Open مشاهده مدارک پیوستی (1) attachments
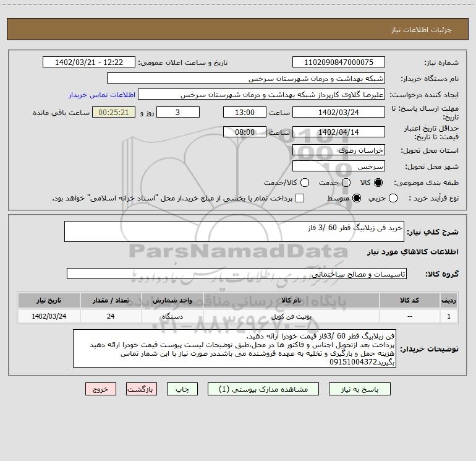Viewport: 476px width, 461px height. click(263, 389)
